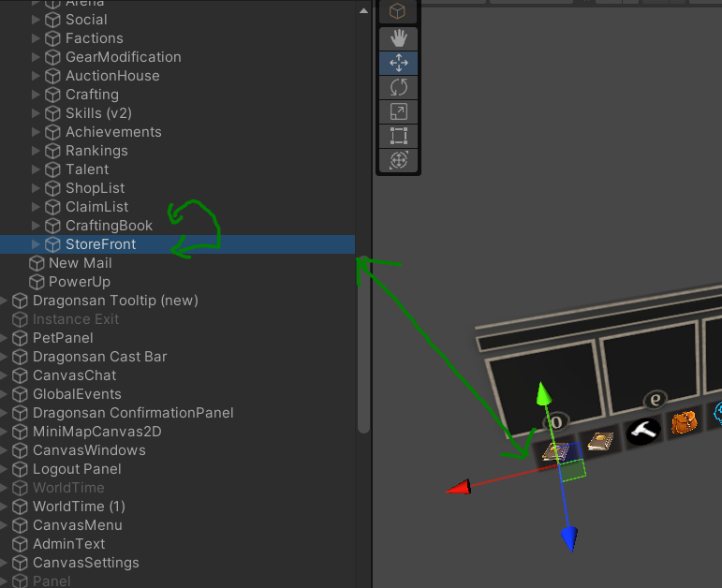The width and height of the screenshot is (722, 588).
Task: Expand the CanvasChat object
Action: coord(5,375)
